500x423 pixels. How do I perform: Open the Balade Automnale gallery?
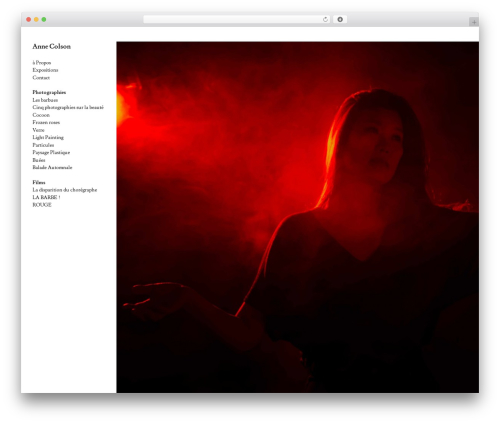52,167
